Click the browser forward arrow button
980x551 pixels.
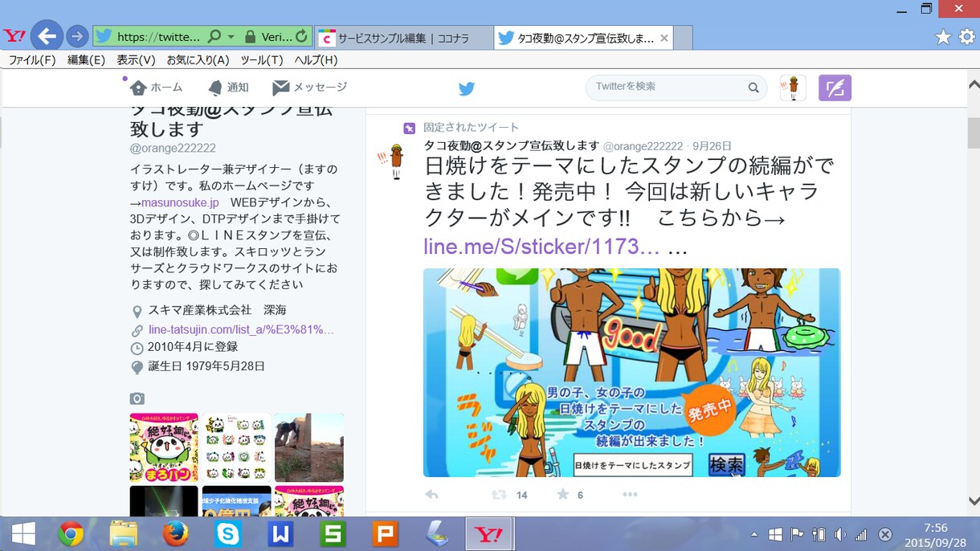point(77,36)
